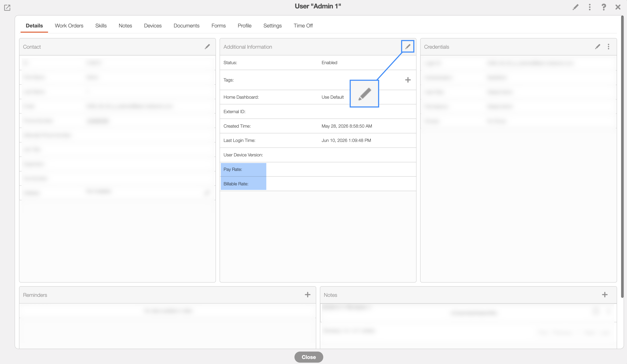Viewport: 627px width, 364px height.
Task: Go to the Notes tab
Action: coord(125,26)
